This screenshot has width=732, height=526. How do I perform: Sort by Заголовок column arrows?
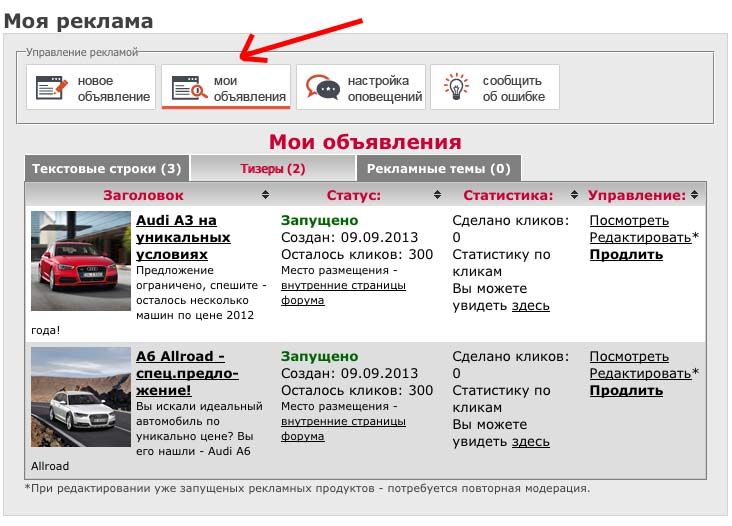click(265, 195)
